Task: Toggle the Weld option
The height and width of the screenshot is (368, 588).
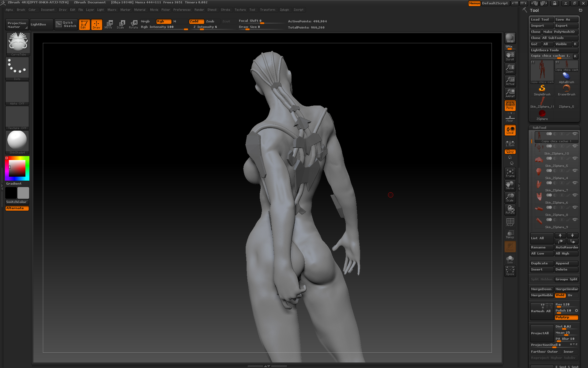Action: point(560,295)
